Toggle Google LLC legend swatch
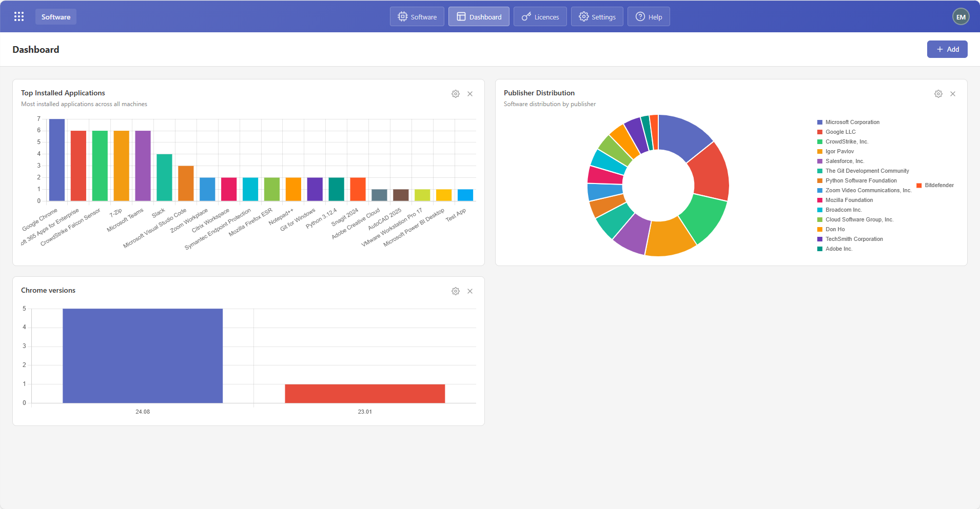The width and height of the screenshot is (980, 509). [820, 132]
